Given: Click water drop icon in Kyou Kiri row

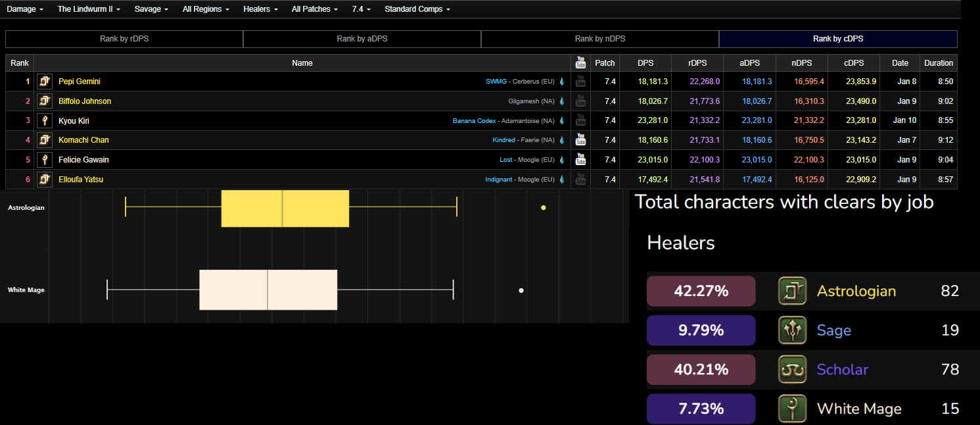Looking at the screenshot, I should (x=562, y=120).
